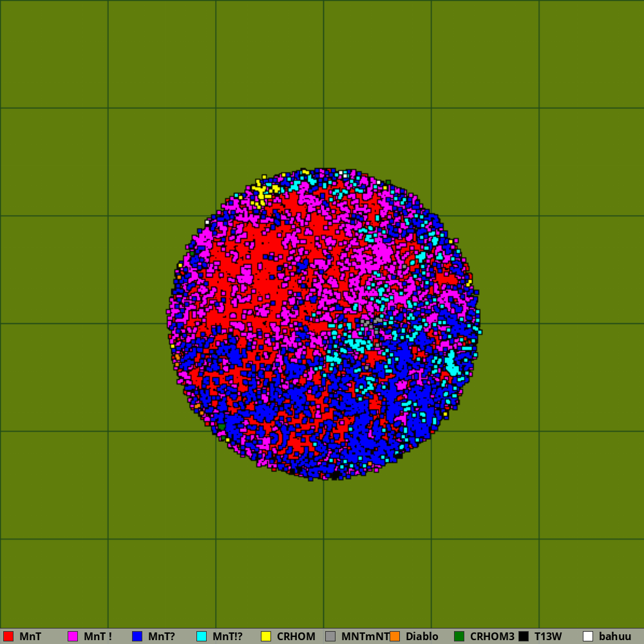Click the cyan 'MnT!?' legend swatch
The height and width of the screenshot is (644, 644).
(202, 636)
